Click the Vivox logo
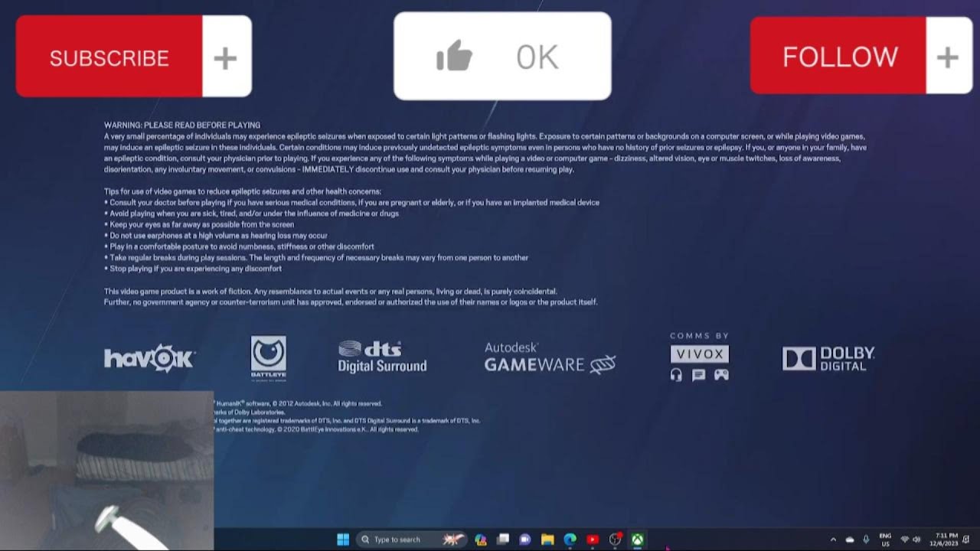Viewport: 980px width, 551px height. [699, 354]
